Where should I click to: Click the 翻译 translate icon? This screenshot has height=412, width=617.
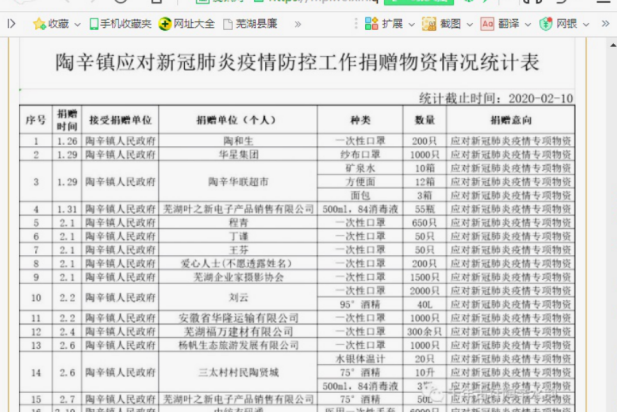tap(487, 24)
